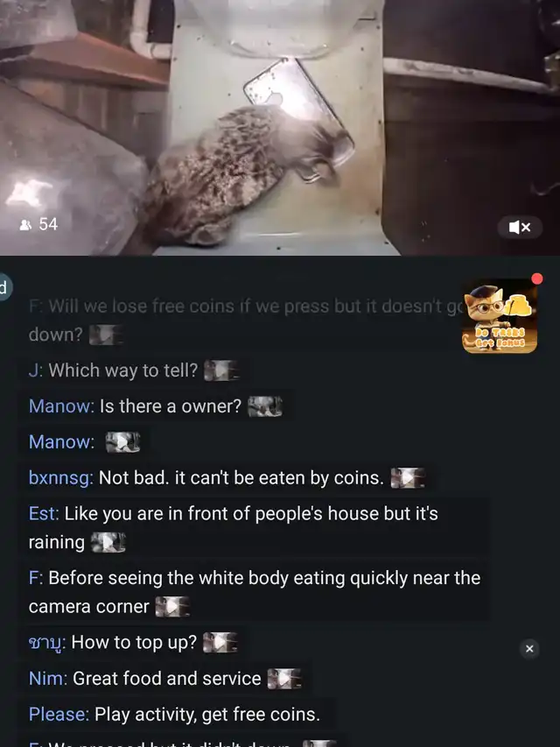Viewport: 560px width, 747px height.
Task: Dismiss the chat with the round X button
Action: tap(529, 649)
